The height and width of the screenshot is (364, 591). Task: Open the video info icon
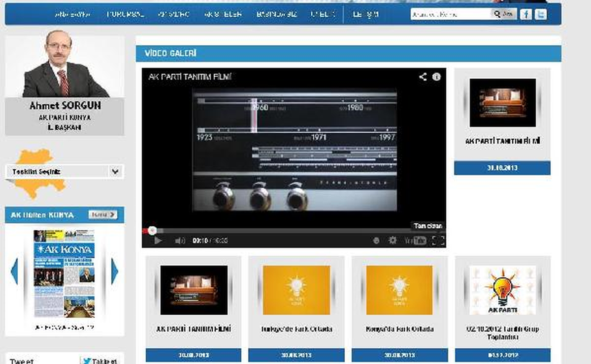436,77
